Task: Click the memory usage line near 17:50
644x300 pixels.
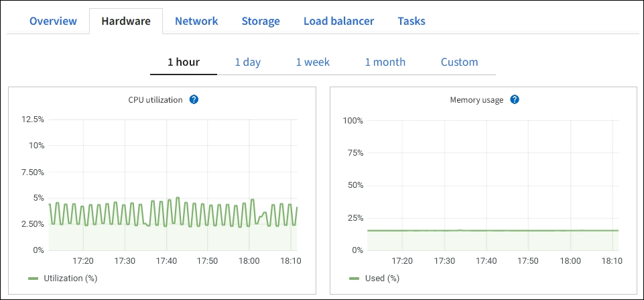Action: pyautogui.click(x=527, y=230)
